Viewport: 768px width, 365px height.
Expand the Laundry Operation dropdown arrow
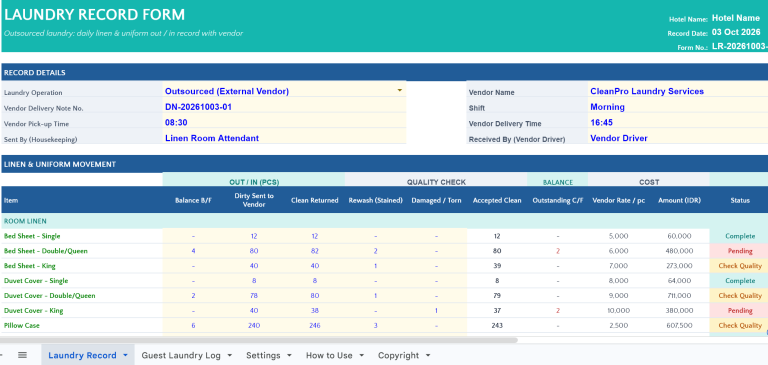pyautogui.click(x=400, y=91)
